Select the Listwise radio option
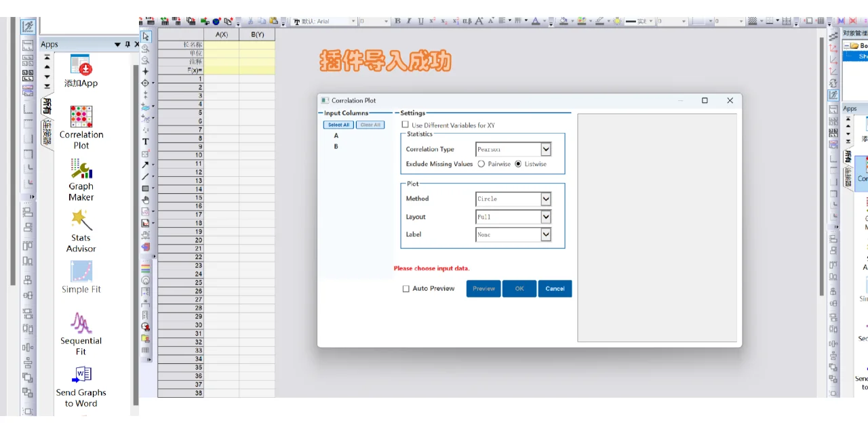 coord(518,164)
